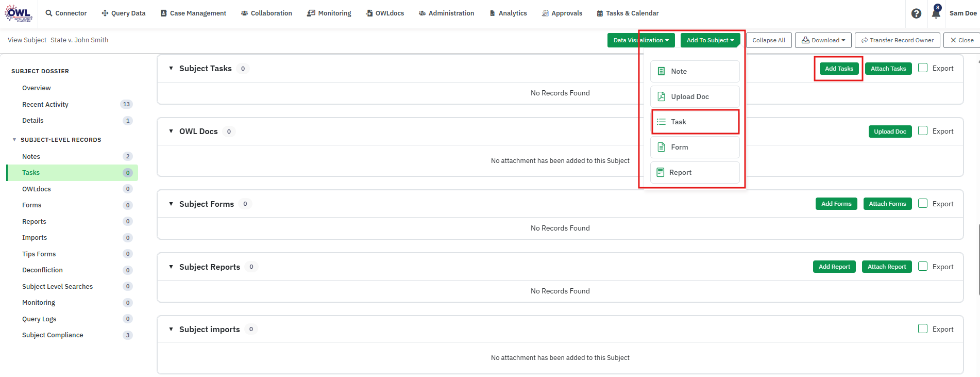980x377 pixels.
Task: Collapse the Subject Reports section triangle
Action: point(171,267)
